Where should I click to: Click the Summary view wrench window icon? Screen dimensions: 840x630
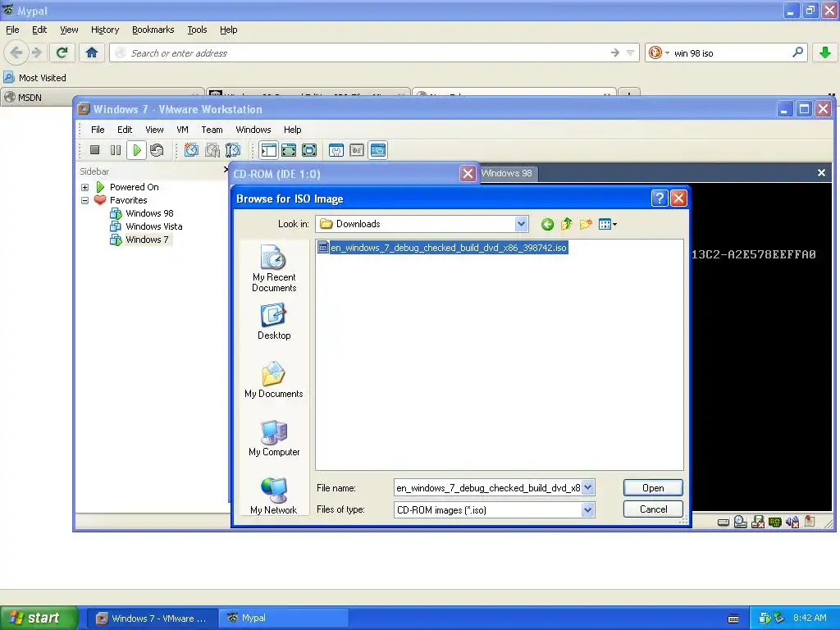click(x=336, y=150)
